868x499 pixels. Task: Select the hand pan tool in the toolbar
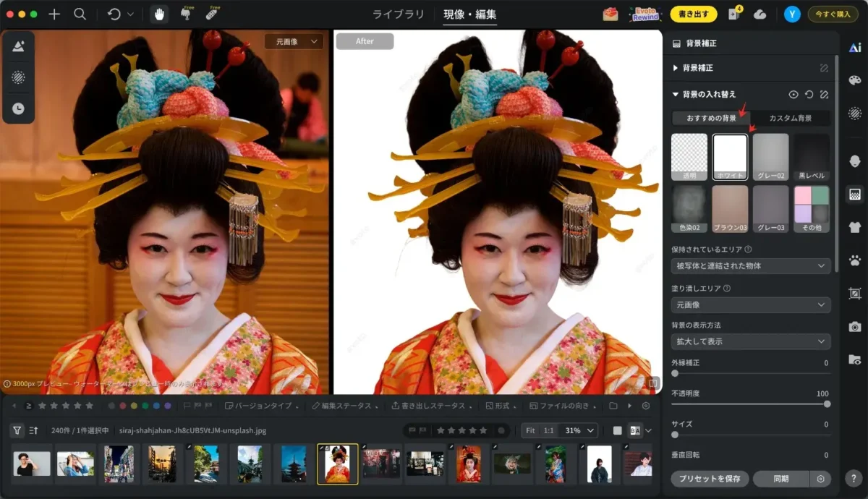[158, 14]
